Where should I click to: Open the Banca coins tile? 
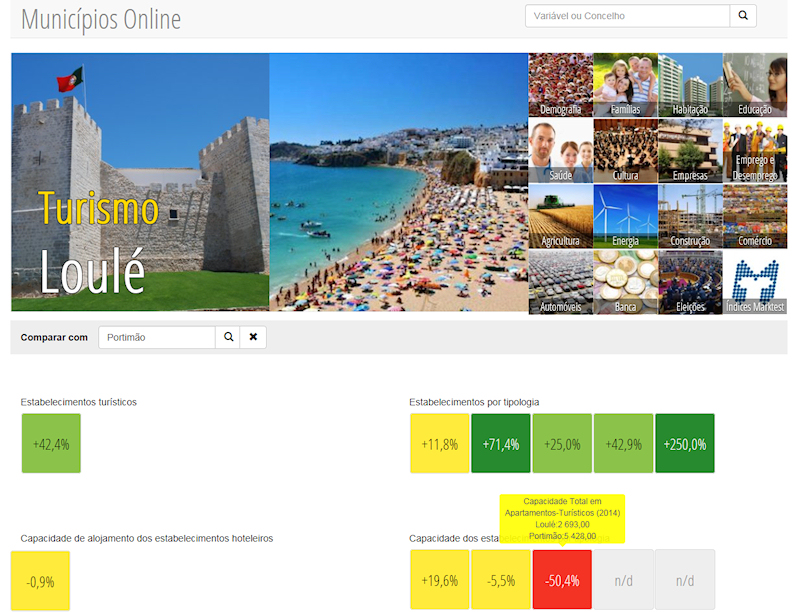625,282
